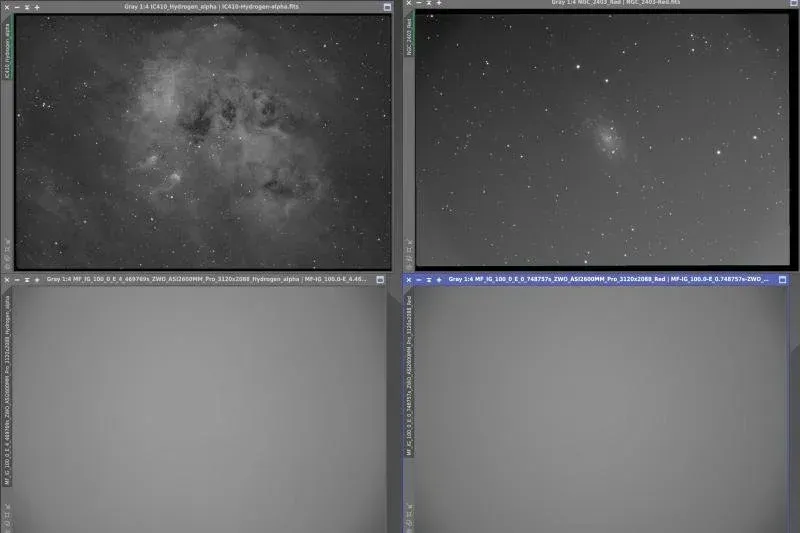Click the MF_IG_100_0_E_4_469769s title bar text
The image size is (800, 533).
(x=207, y=279)
